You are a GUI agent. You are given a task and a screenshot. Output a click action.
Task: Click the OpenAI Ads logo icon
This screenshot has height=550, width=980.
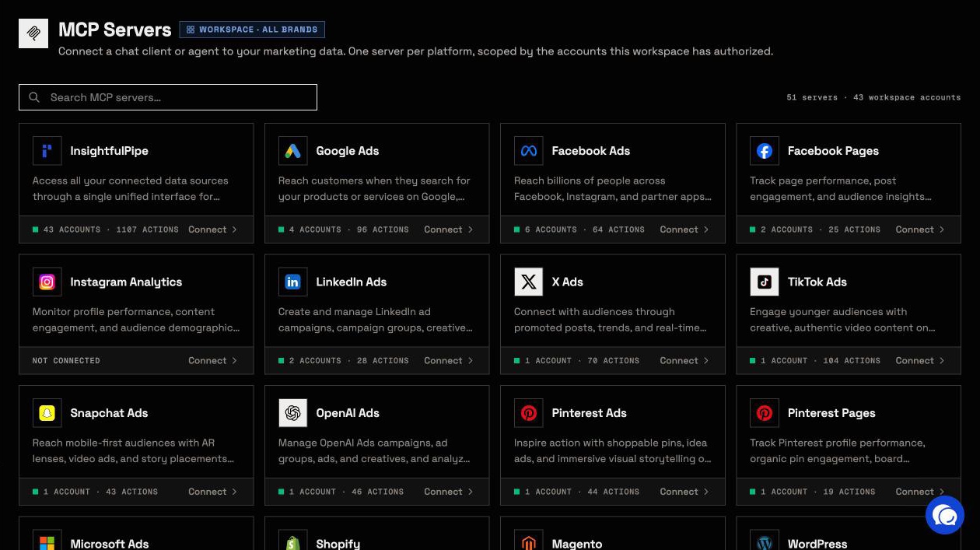point(292,413)
